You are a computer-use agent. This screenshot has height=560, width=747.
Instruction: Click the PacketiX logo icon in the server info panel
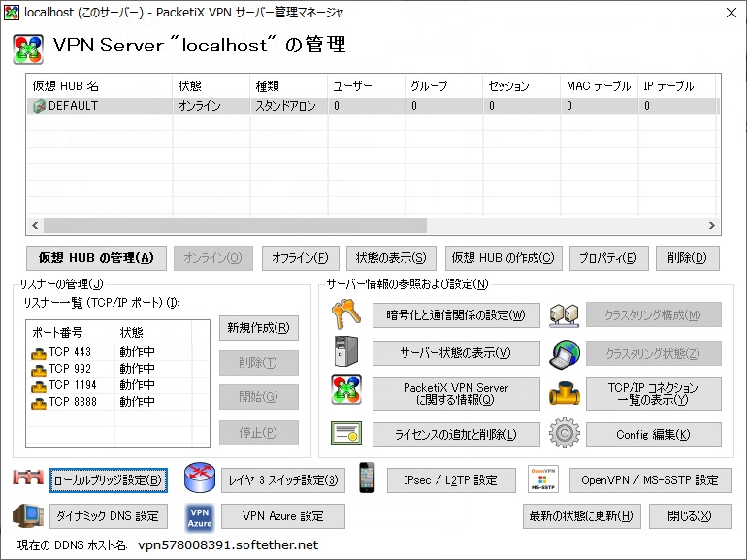coord(346,393)
